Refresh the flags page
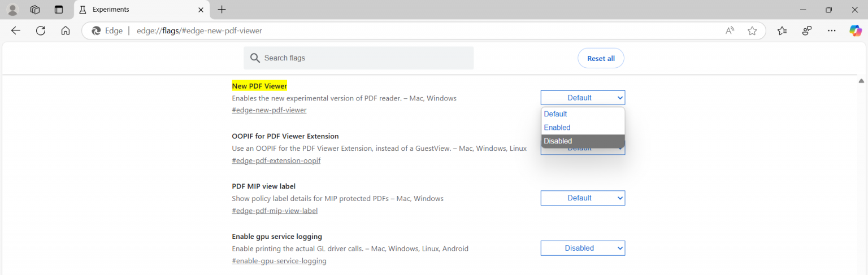 [41, 30]
